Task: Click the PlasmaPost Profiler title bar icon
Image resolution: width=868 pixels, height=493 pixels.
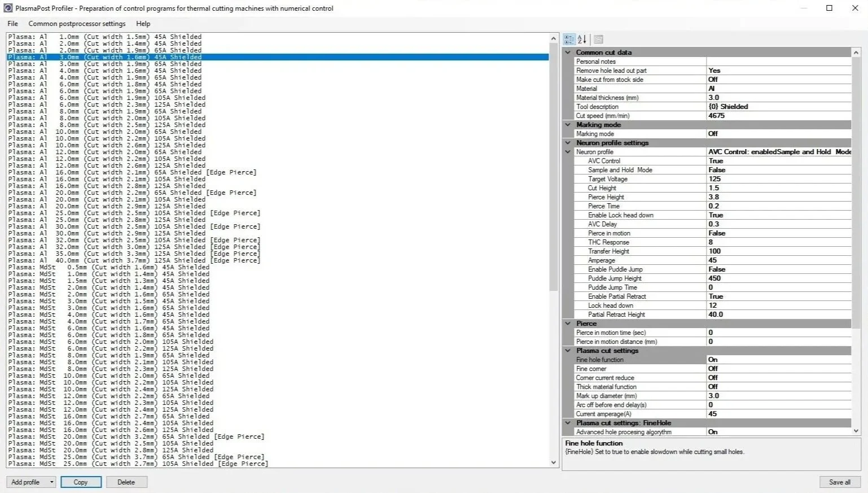Action: click(x=8, y=8)
